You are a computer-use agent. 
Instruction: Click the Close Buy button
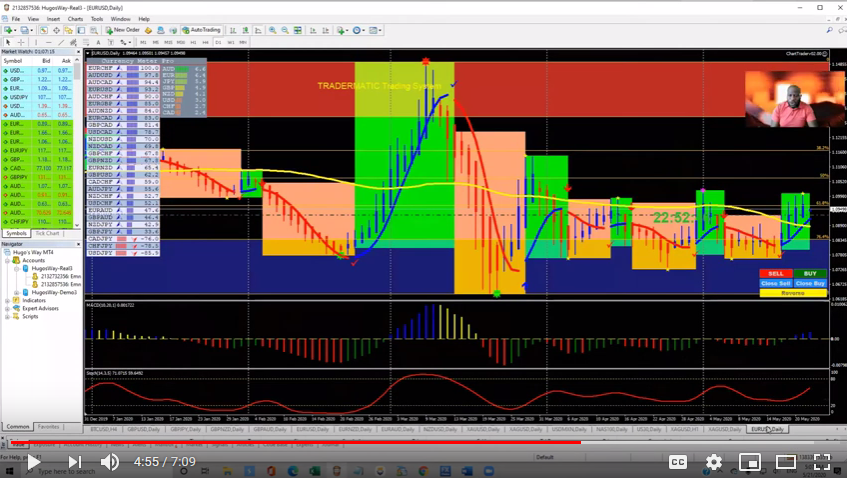click(x=810, y=283)
